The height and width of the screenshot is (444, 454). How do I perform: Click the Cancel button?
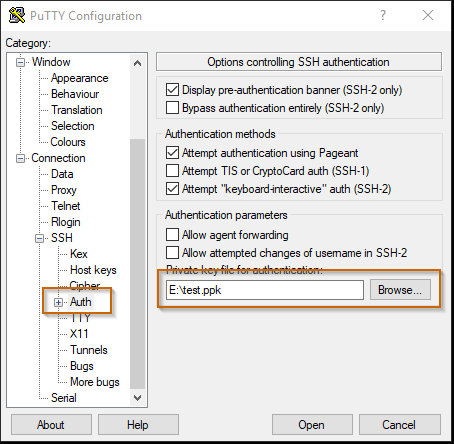[x=399, y=425]
